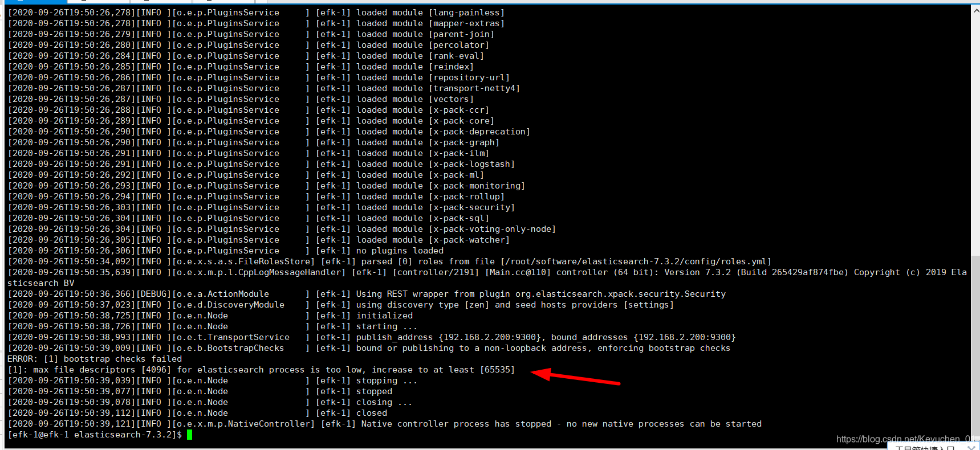Click the log line for module [lang-painless]
Image resolution: width=980 pixels, height=450 pixels.
256,13
